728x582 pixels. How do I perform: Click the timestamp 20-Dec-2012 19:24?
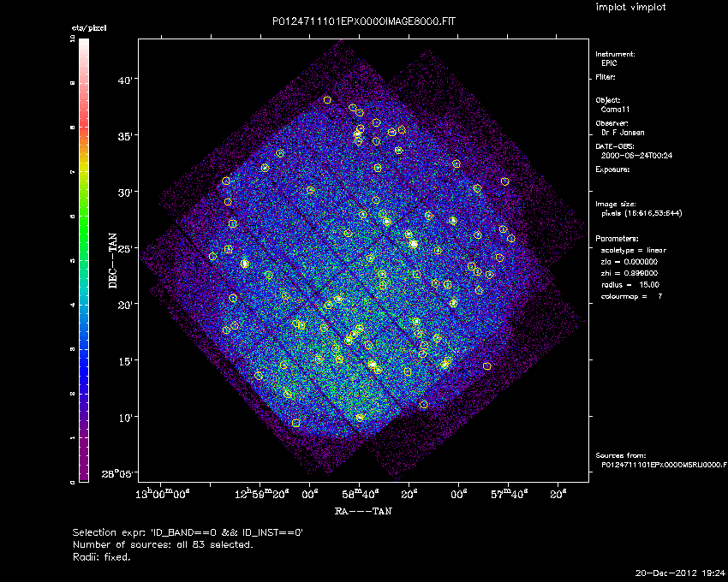pyautogui.click(x=680, y=573)
